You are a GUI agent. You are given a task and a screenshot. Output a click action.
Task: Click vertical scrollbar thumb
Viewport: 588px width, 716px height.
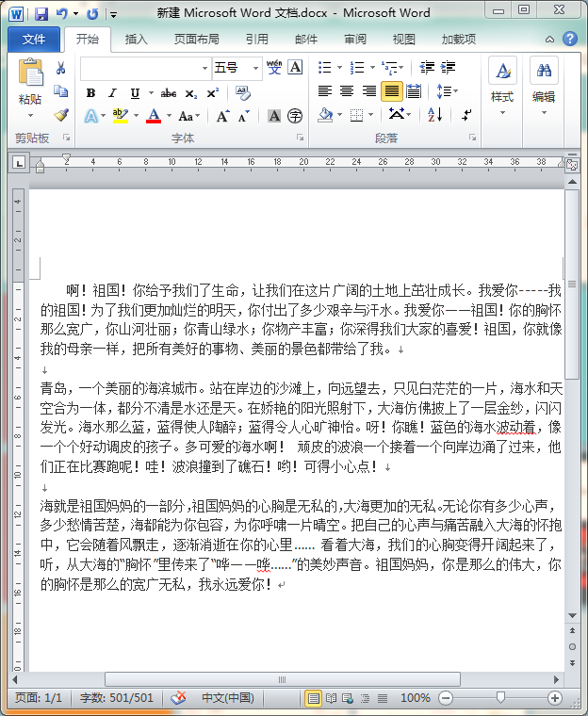click(x=572, y=285)
